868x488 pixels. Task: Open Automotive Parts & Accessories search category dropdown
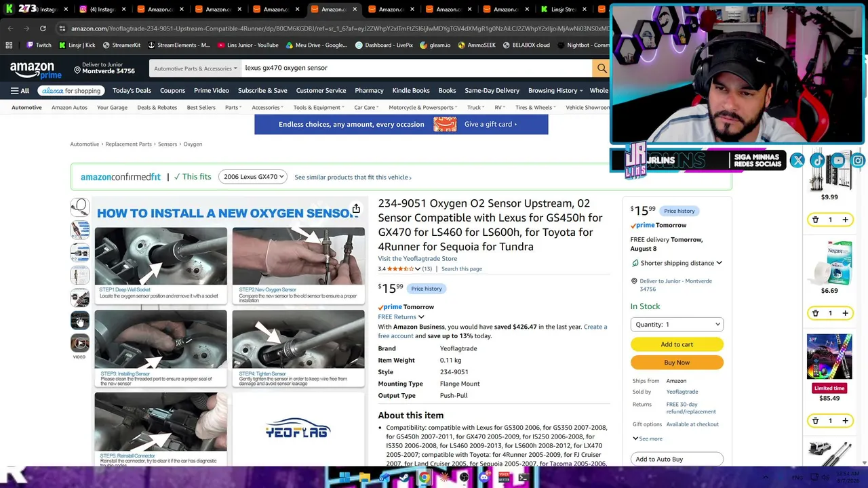195,68
